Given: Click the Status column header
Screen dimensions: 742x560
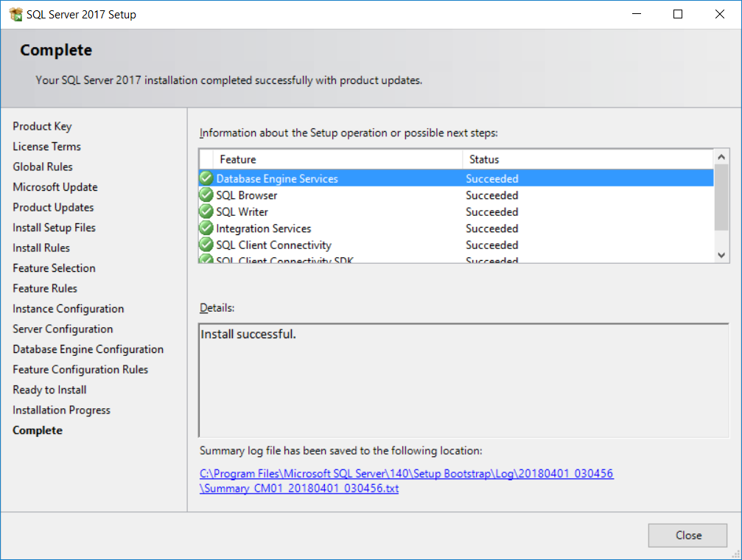Looking at the screenshot, I should (588, 160).
